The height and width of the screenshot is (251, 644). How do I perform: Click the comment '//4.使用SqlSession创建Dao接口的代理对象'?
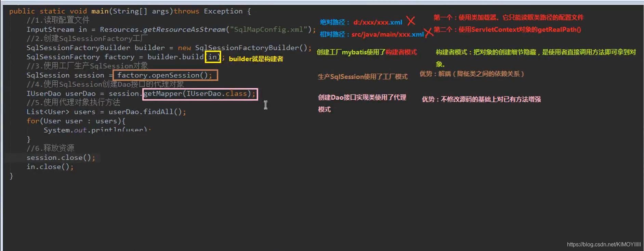105,84
